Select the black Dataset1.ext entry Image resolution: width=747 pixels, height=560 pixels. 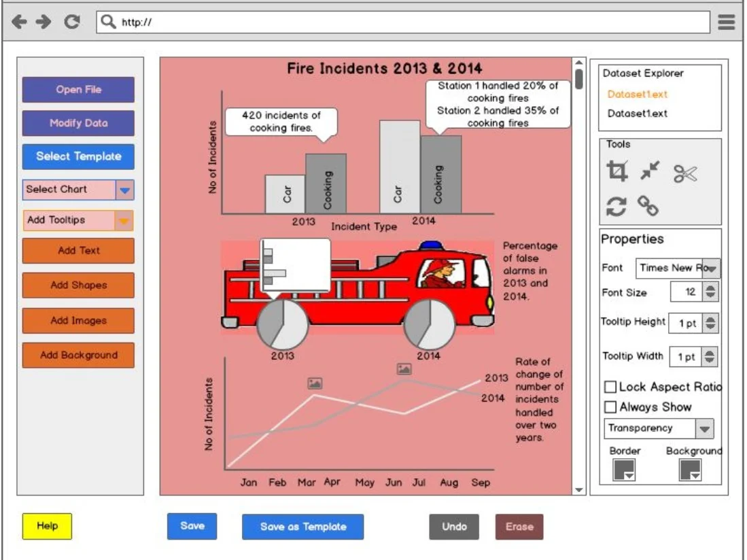pyautogui.click(x=638, y=113)
